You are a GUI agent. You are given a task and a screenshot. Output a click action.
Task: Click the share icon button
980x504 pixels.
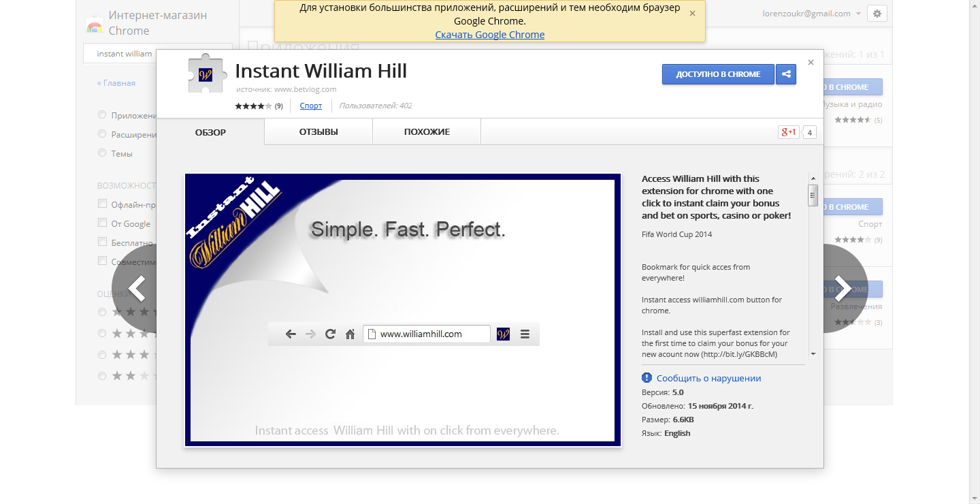(786, 74)
